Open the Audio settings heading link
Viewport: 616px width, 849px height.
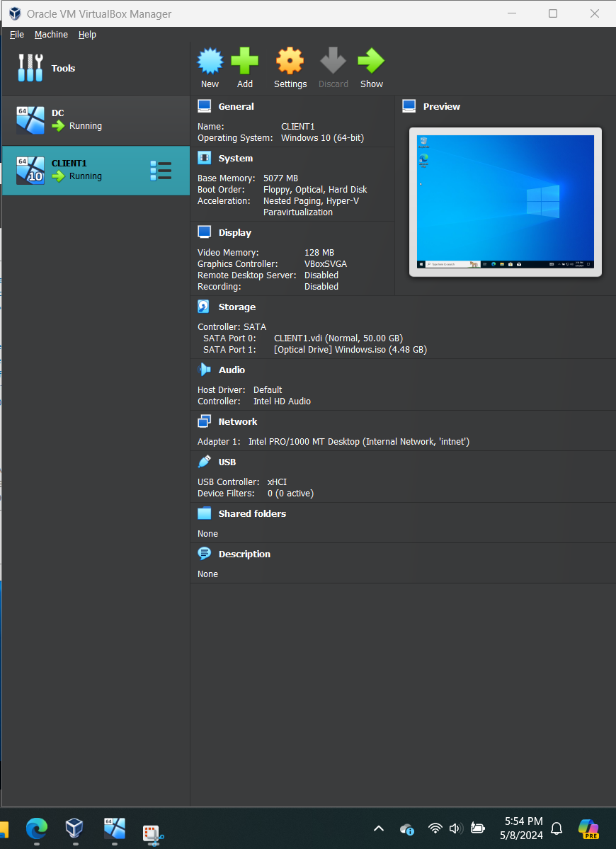232,370
